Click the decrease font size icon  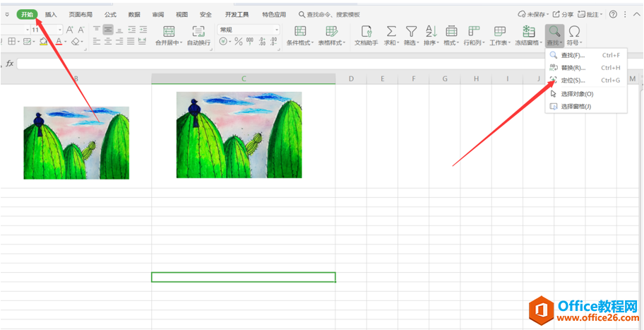81,30
